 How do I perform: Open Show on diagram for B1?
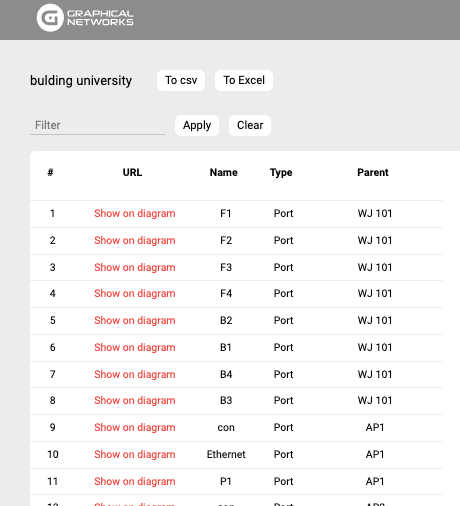pyautogui.click(x=135, y=347)
